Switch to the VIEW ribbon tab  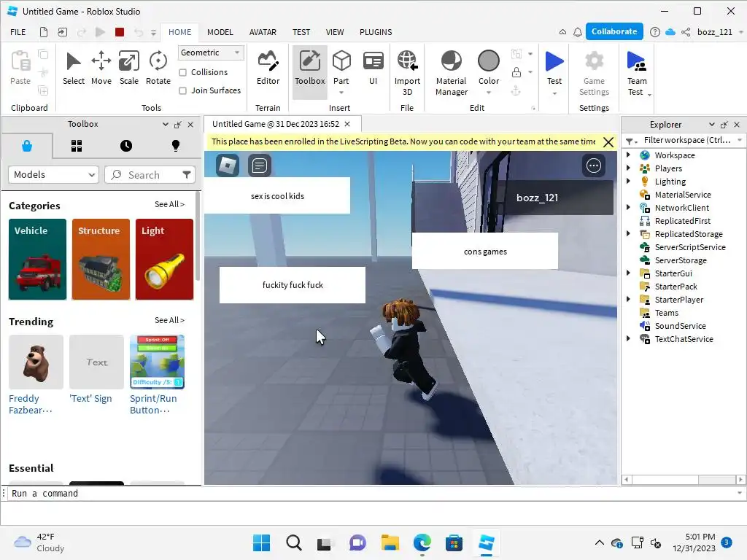pos(334,32)
